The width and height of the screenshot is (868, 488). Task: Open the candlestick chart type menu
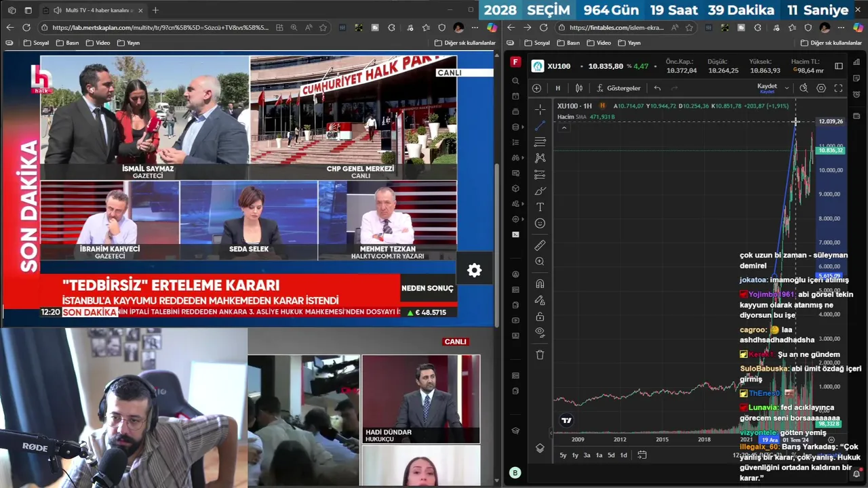coord(579,88)
